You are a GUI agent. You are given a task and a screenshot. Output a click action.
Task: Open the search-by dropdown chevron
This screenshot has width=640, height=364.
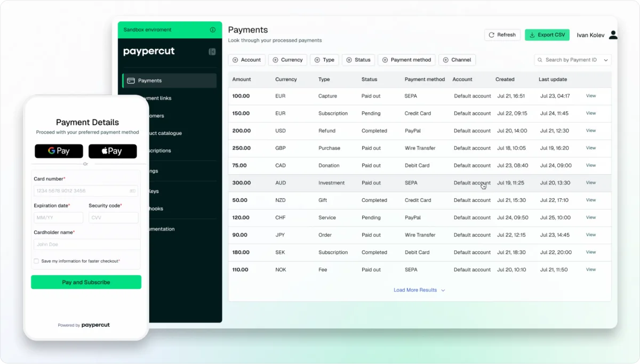coord(605,60)
